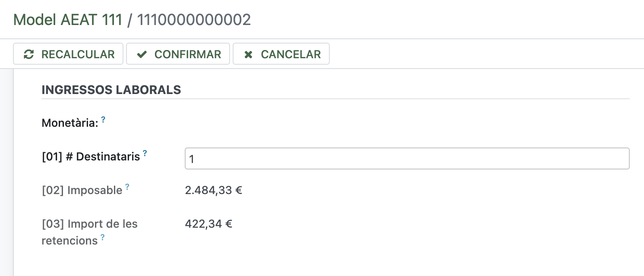Open the question mark next to Destinataris
644x276 pixels.
pos(145,153)
